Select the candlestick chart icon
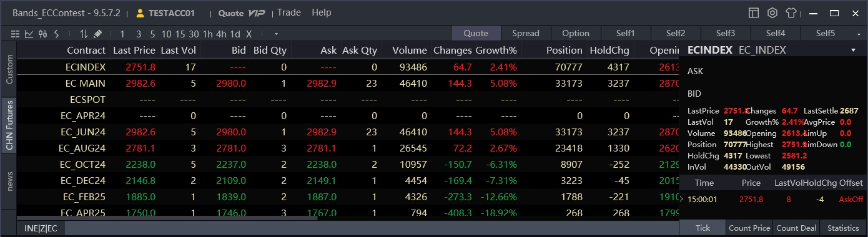Image resolution: width=868 pixels, height=237 pixels. [x=42, y=34]
